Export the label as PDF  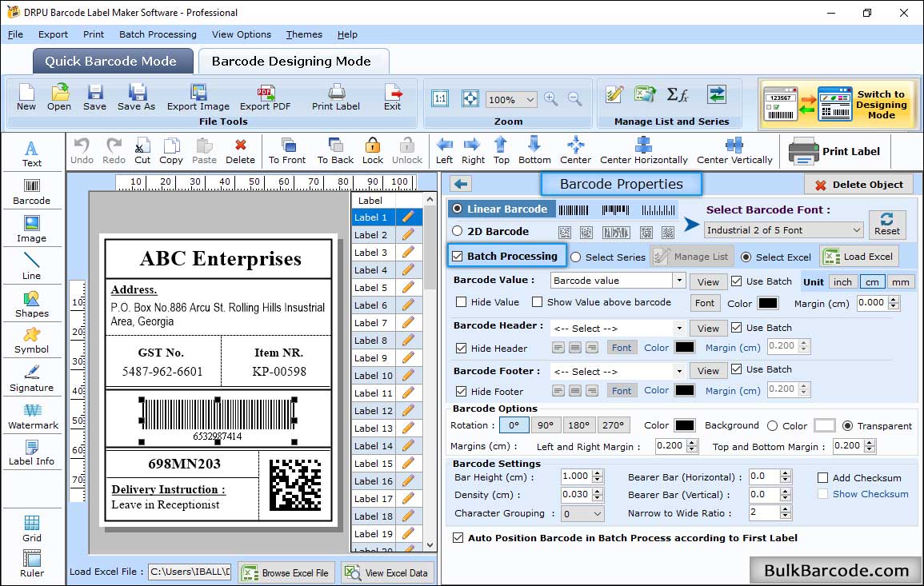pos(265,98)
